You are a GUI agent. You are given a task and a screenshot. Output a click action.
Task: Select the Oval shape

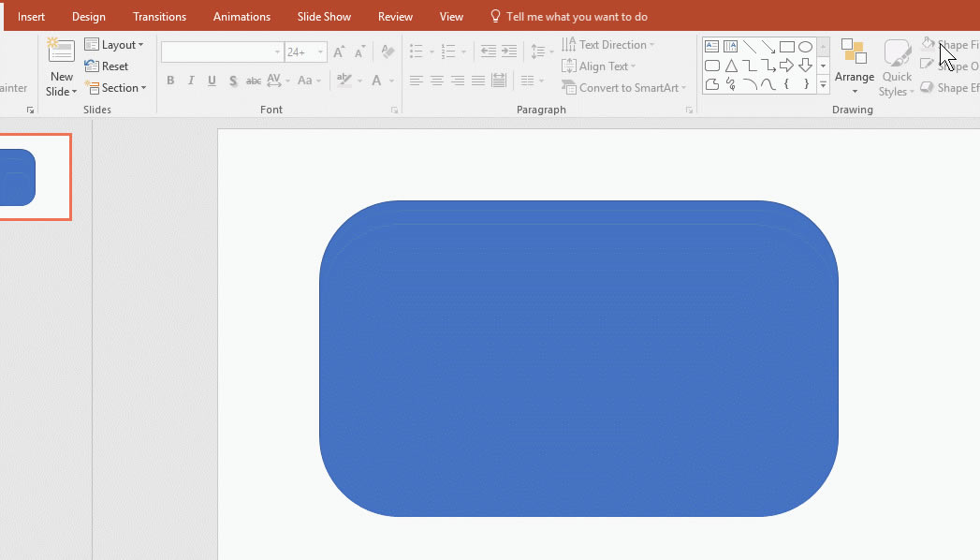click(x=806, y=46)
